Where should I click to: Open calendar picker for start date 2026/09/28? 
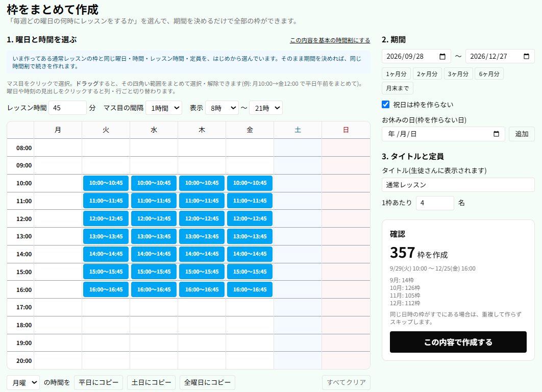coord(442,56)
